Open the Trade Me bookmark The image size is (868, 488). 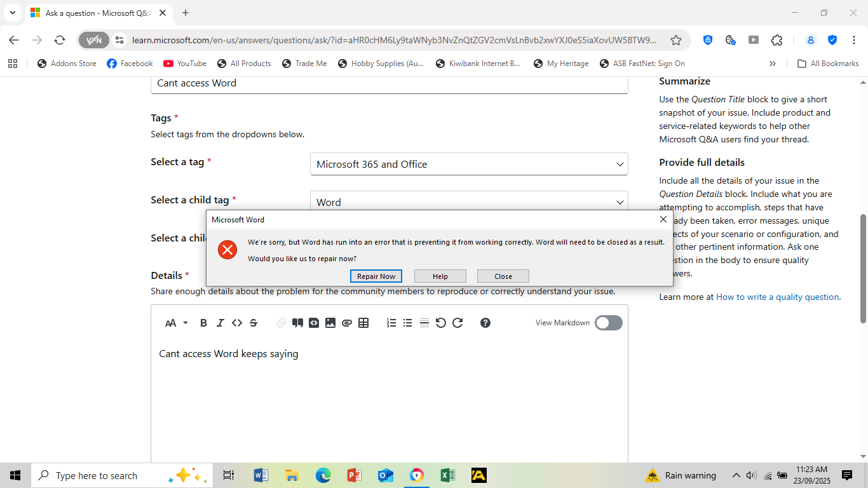(x=304, y=64)
